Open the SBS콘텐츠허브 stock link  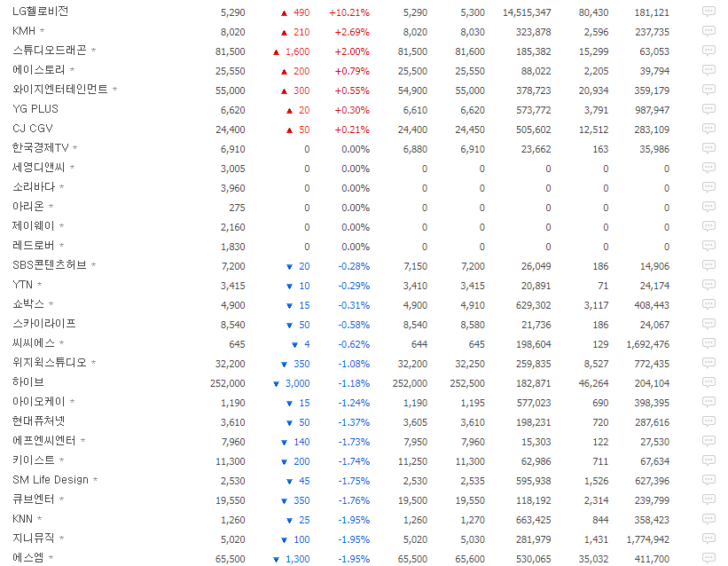tap(50, 265)
